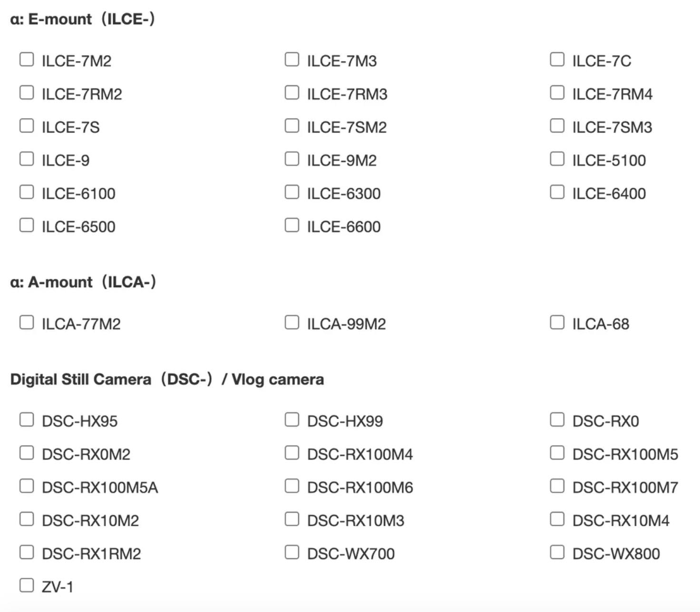This screenshot has width=700, height=612.
Task: Select the ILCE-5100 checkbox
Action: pyautogui.click(x=557, y=159)
